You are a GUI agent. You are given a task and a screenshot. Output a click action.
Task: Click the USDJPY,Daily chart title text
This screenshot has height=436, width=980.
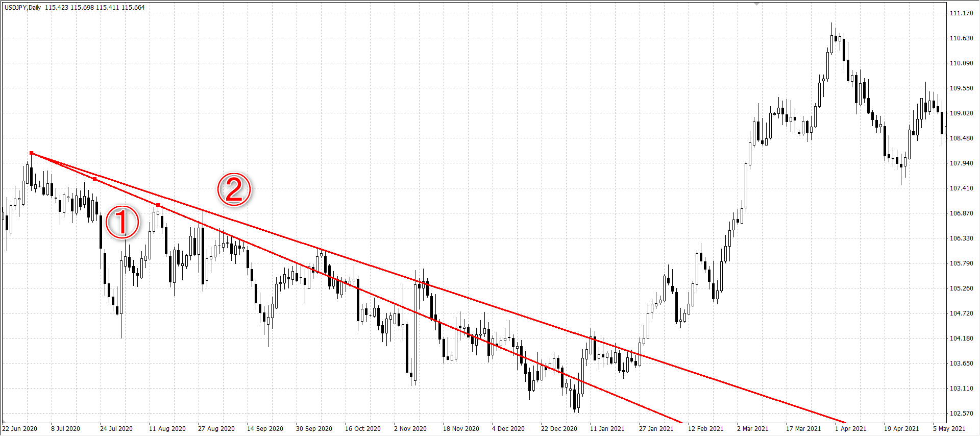tap(23, 8)
